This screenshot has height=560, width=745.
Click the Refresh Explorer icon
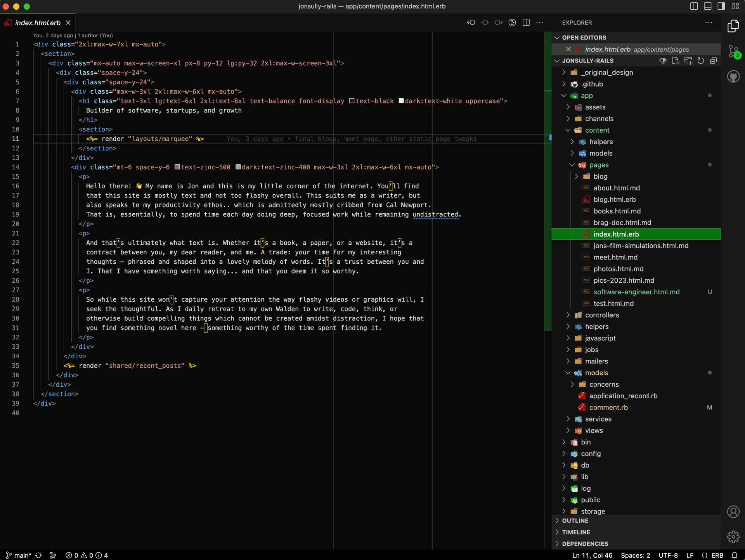(x=701, y=61)
